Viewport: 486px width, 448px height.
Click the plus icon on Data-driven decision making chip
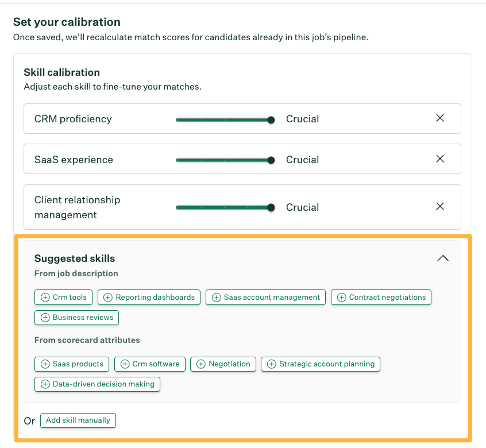[x=45, y=384]
